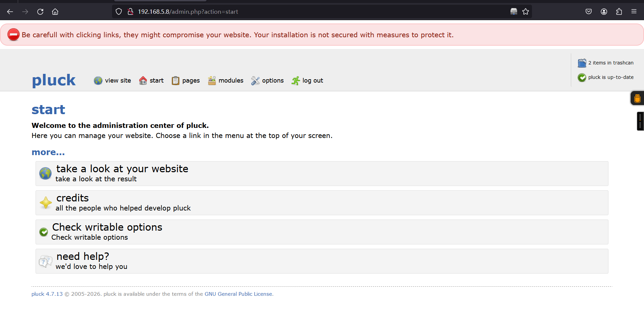
Task: Open 2 items in trashcan link
Action: coord(611,63)
